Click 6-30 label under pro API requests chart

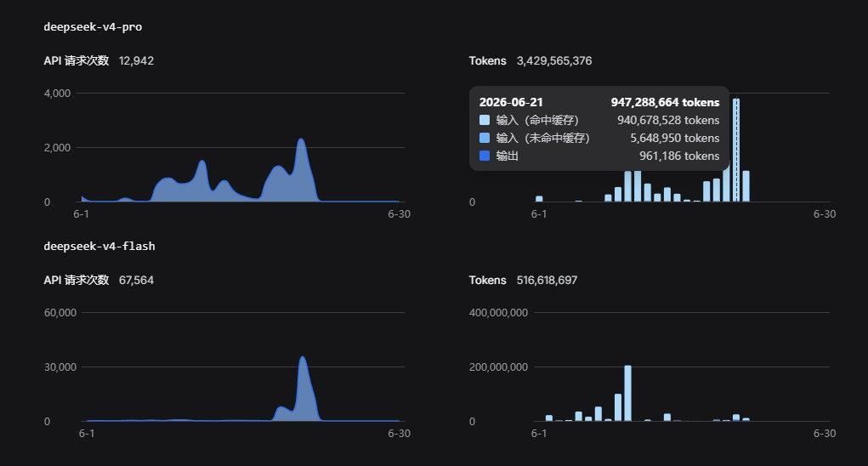tap(399, 214)
